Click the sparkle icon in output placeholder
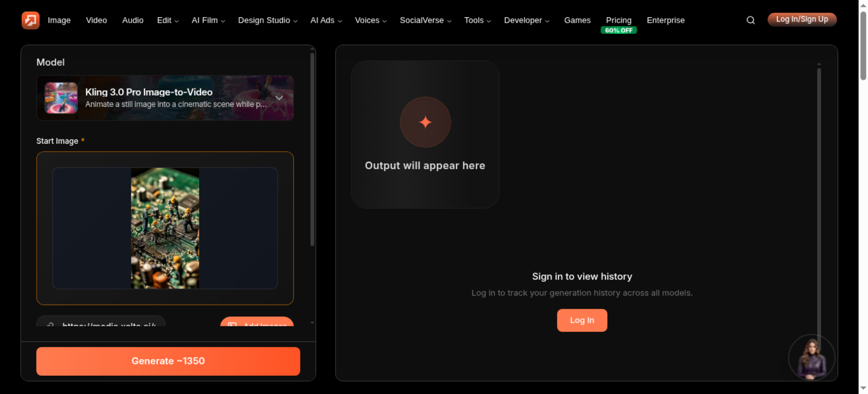Image resolution: width=868 pixels, height=394 pixels. 425,122
